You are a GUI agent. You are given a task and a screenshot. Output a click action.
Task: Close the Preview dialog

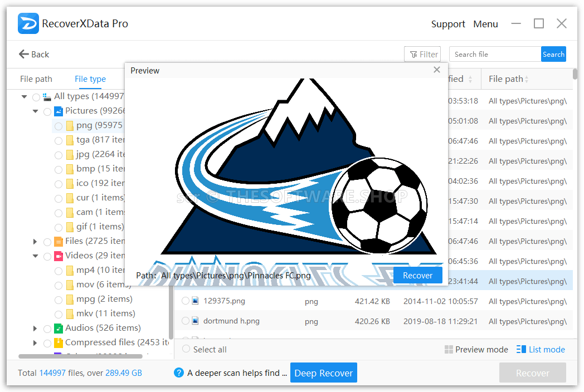(437, 70)
